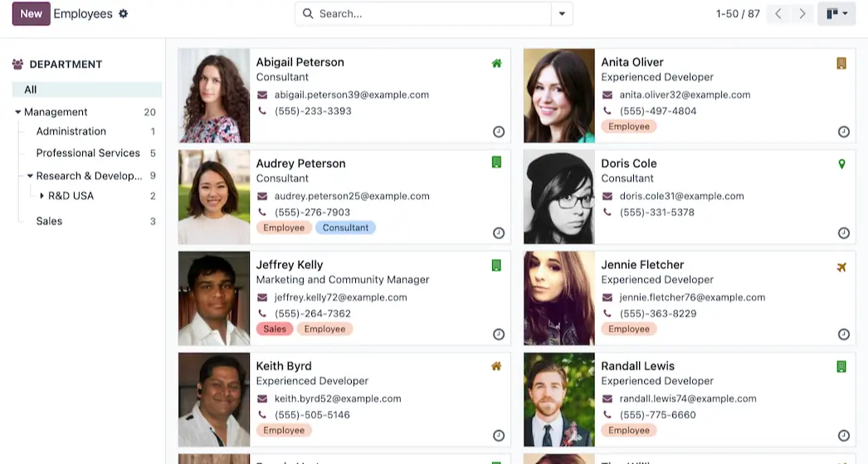This screenshot has height=464, width=868.
Task: Filter by the Sales department
Action: 49,221
